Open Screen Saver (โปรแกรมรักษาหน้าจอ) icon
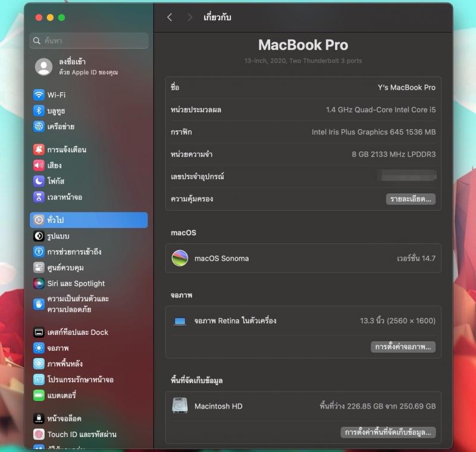476x452 pixels. 39,379
